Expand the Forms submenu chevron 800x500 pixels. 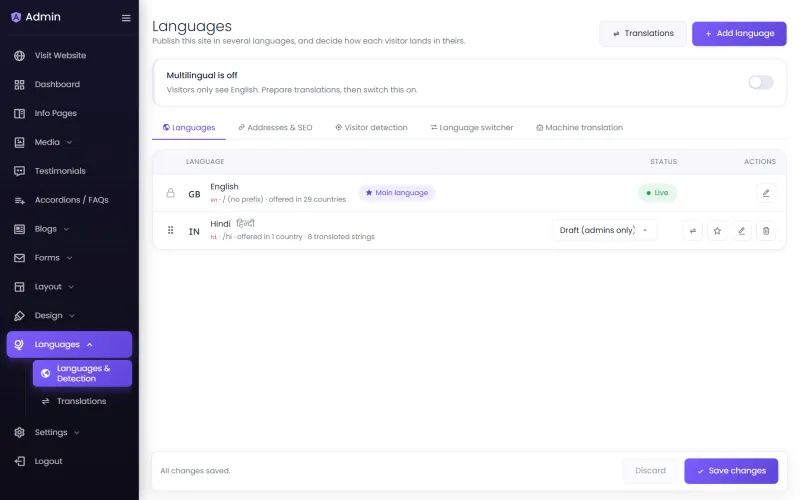[x=69, y=258]
